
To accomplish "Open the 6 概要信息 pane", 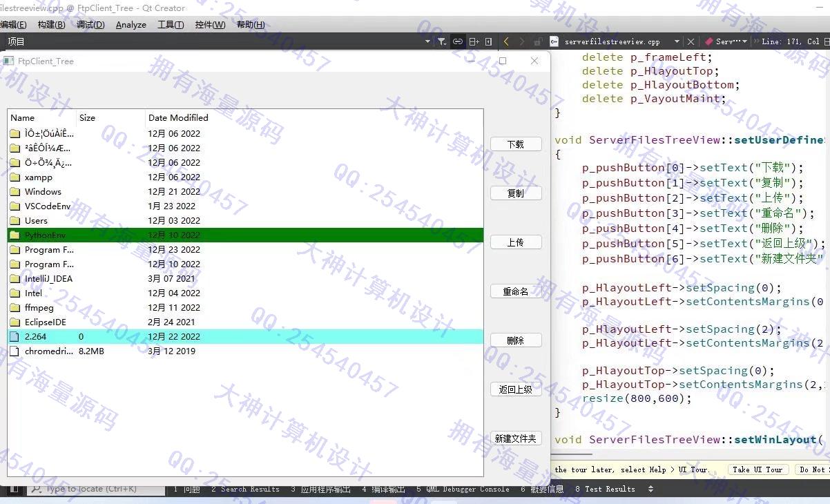I will pos(542,489).
